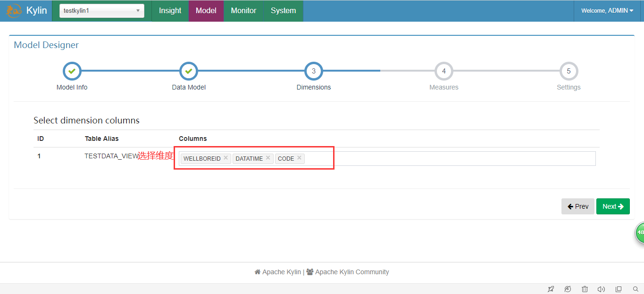Screen dimensions: 644x294
Task: Click the Prev button
Action: [x=578, y=206]
